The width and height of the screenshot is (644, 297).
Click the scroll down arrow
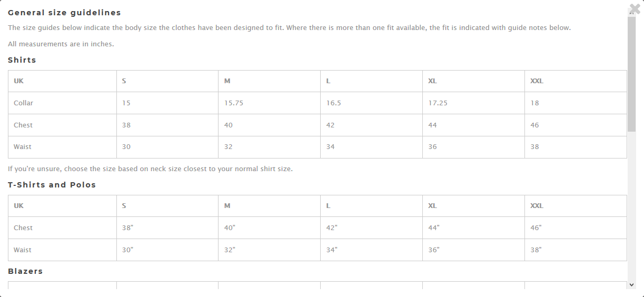pos(632,284)
